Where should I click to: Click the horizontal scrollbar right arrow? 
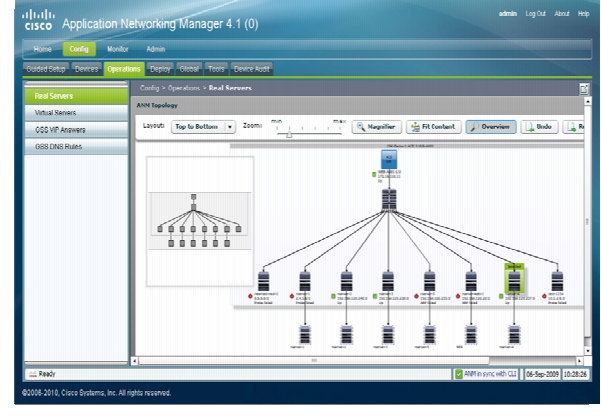[580, 361]
